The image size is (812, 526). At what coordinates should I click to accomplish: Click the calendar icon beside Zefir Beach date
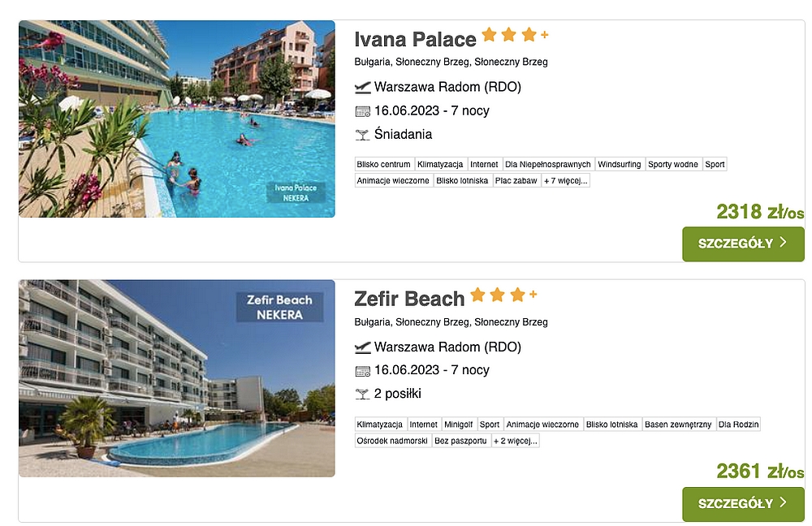coord(362,371)
